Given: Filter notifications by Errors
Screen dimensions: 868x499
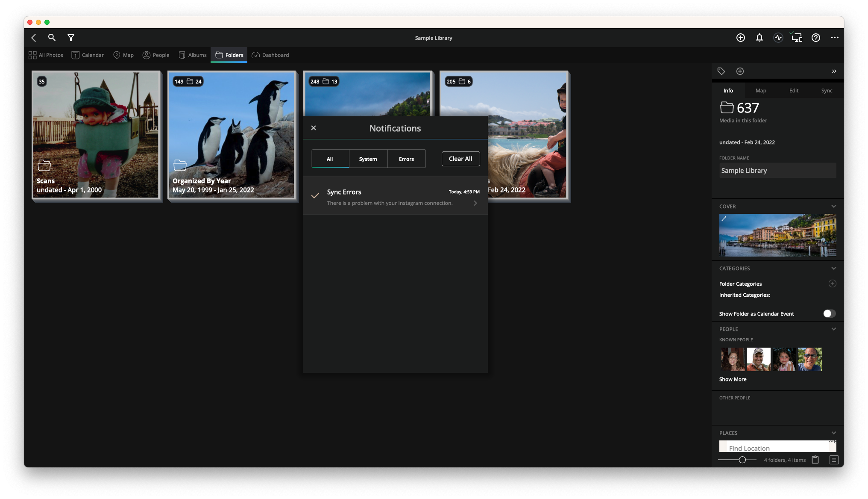Looking at the screenshot, I should (x=407, y=159).
